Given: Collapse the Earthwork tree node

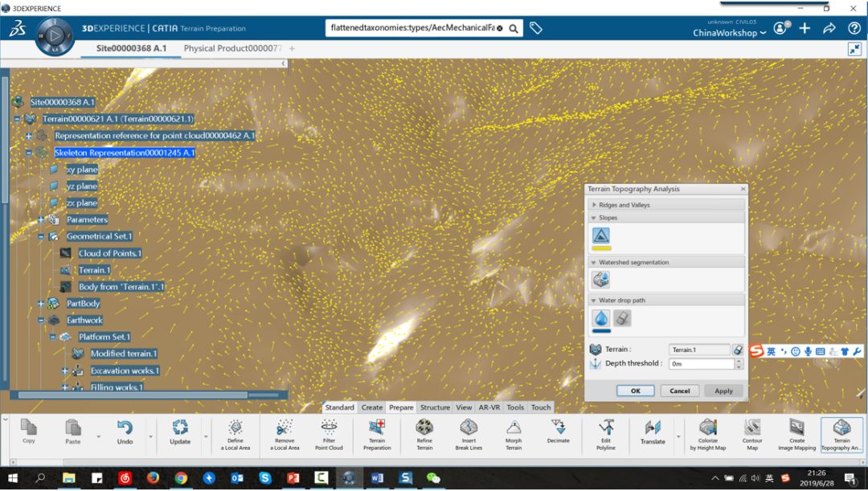Looking at the screenshot, I should [41, 320].
